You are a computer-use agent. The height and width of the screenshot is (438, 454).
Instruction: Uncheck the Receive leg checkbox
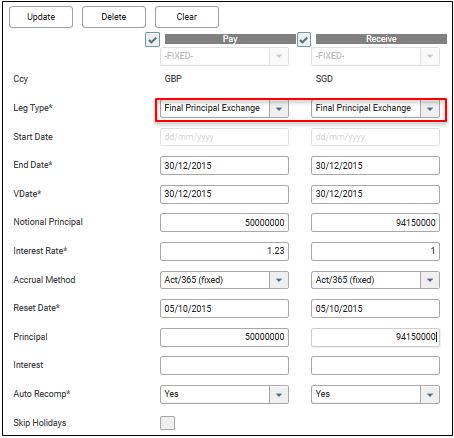304,40
